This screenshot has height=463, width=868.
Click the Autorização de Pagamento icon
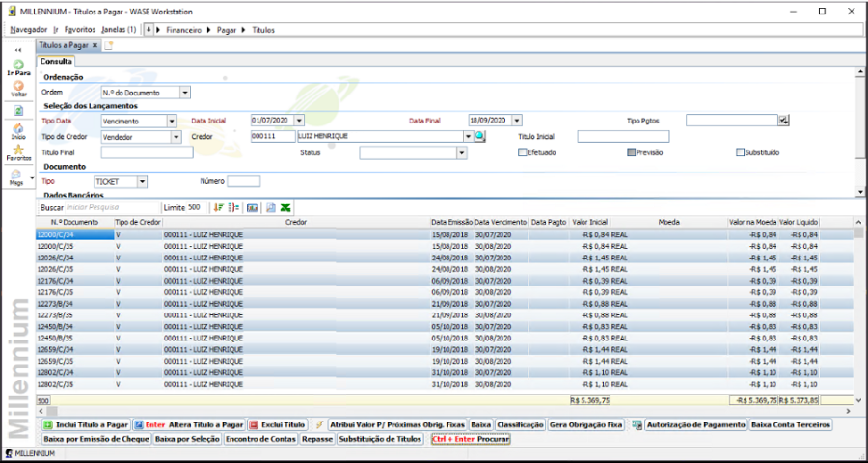coord(637,424)
